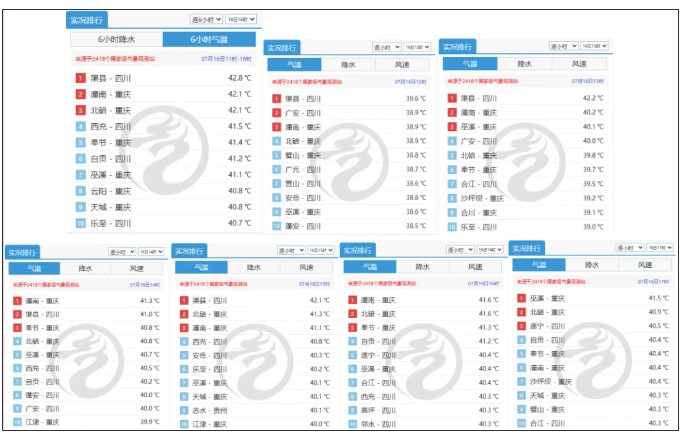This screenshot has height=440, width=690.
Task: Switch to the 6小时降水 tab
Action: (117, 39)
